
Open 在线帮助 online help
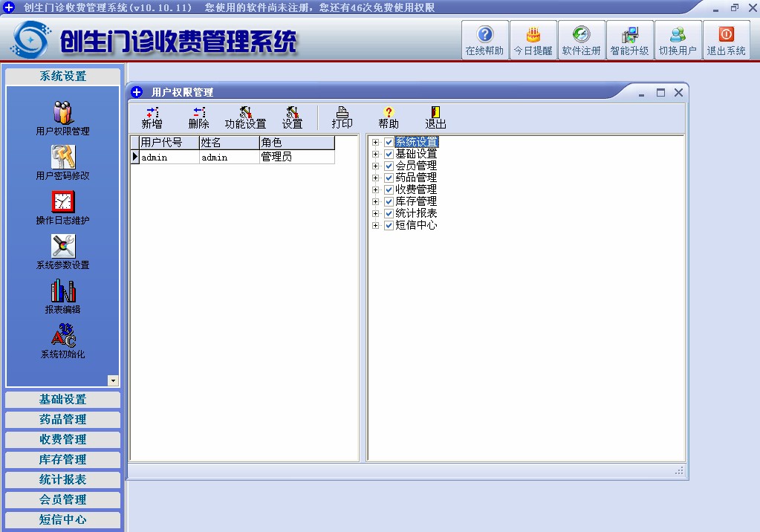(484, 40)
